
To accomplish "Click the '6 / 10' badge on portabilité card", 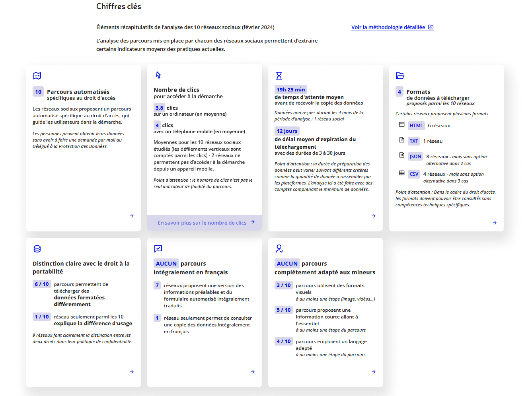I will point(42,284).
